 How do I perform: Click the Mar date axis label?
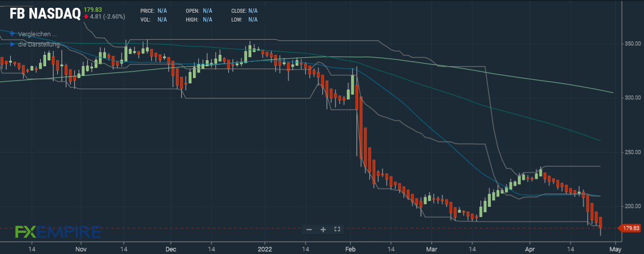(x=431, y=249)
